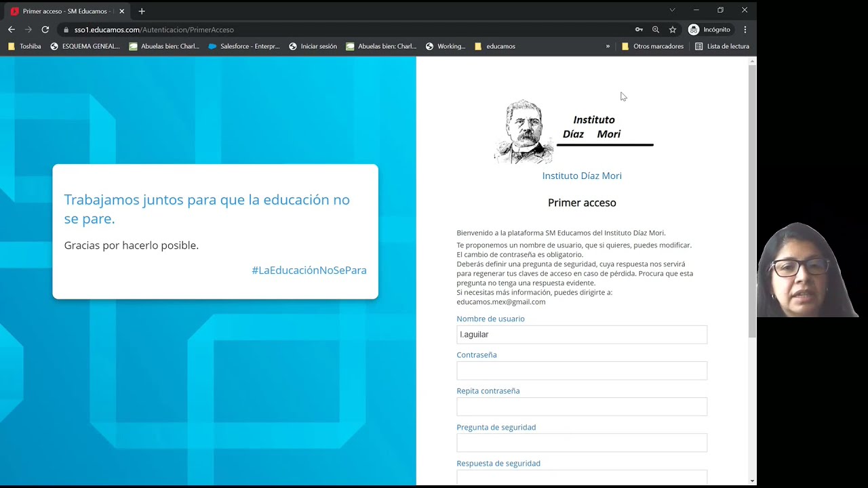Click the Gracias por hacerlo posible text
868x488 pixels.
tap(132, 245)
